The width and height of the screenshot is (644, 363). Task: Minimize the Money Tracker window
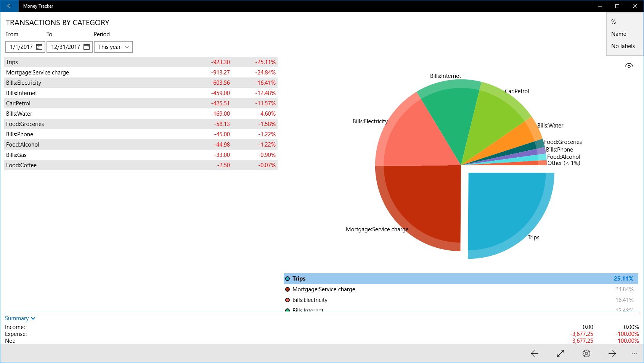[600, 6]
